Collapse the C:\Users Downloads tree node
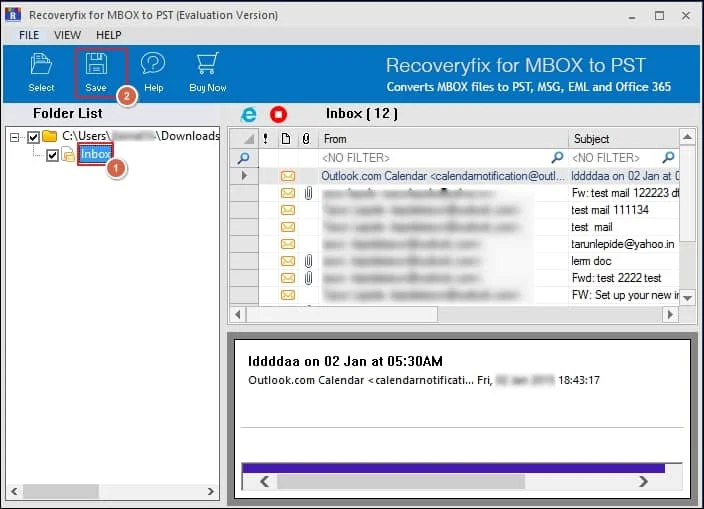Viewport: 704px width, 509px height. click(x=15, y=137)
